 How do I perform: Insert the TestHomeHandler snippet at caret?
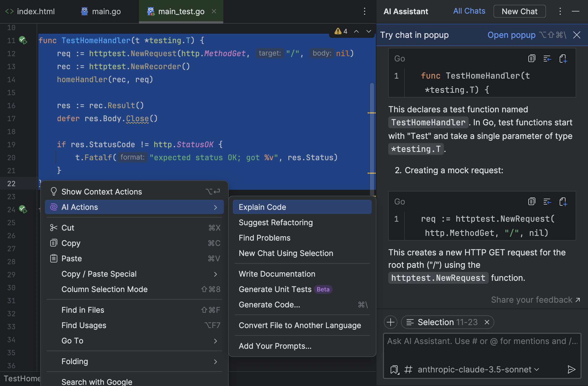pos(547,59)
